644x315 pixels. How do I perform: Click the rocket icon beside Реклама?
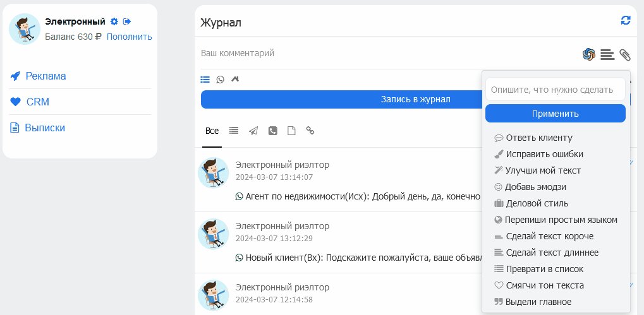[x=15, y=76]
